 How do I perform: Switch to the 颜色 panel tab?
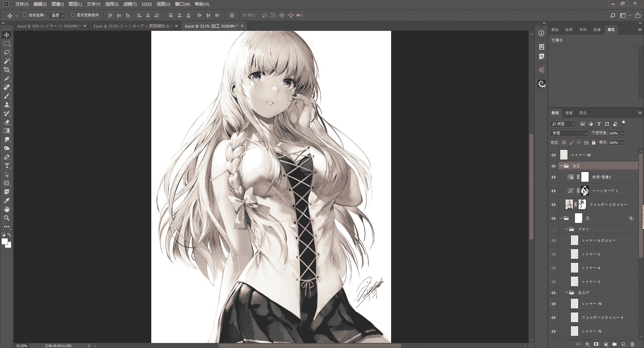555,30
